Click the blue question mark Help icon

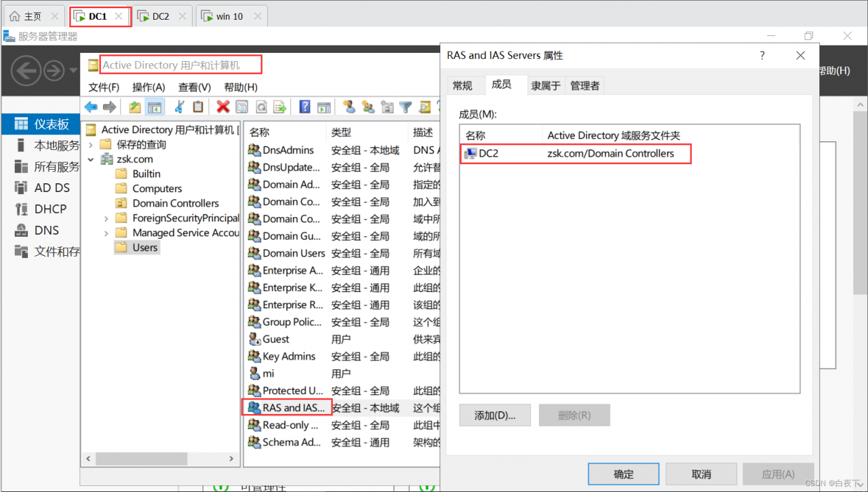[305, 107]
